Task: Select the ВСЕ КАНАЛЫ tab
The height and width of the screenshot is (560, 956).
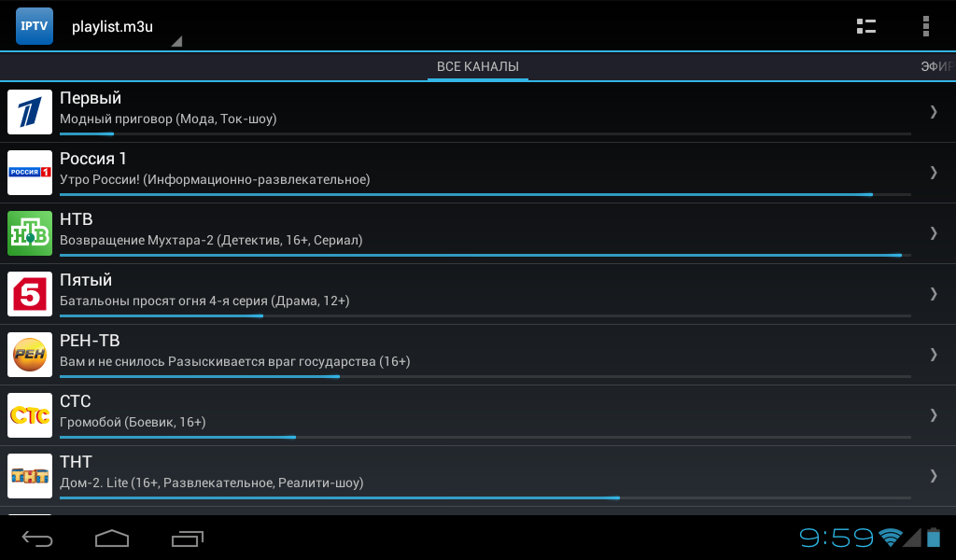Action: pyautogui.click(x=477, y=66)
